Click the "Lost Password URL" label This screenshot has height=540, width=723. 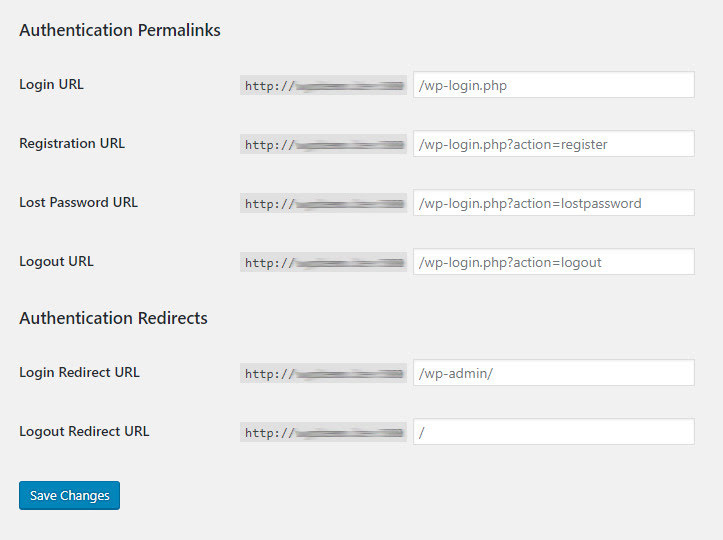pos(78,202)
